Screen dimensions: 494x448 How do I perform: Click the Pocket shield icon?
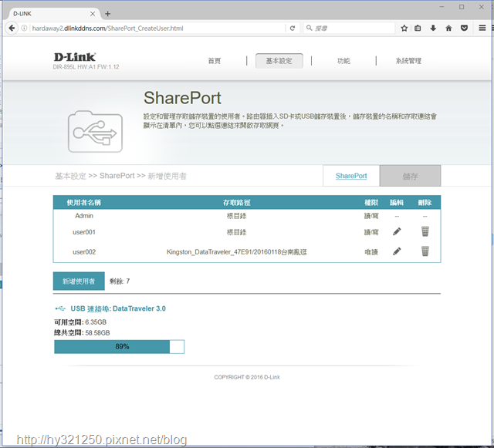[464, 28]
